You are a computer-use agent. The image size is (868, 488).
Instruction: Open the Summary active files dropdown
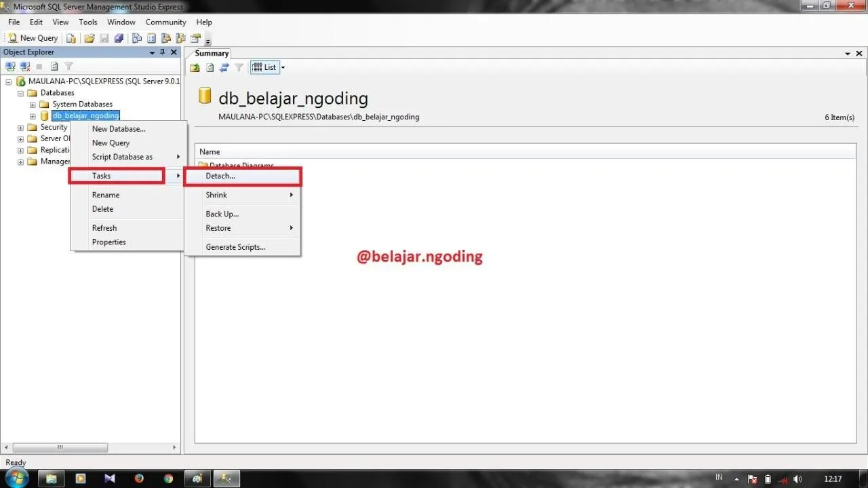848,54
